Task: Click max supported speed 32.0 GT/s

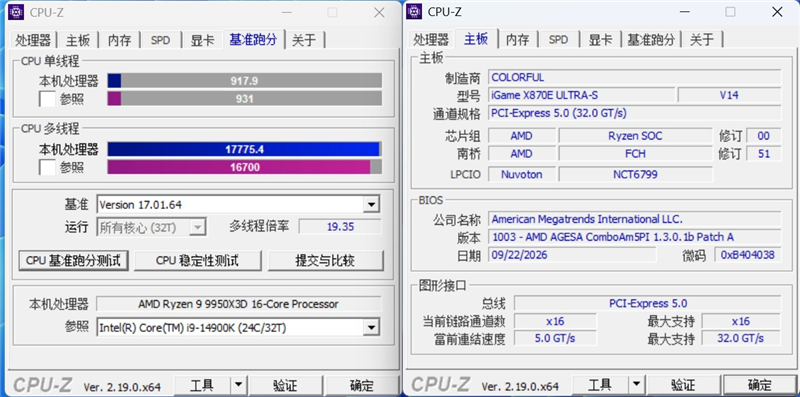Action: point(741,338)
